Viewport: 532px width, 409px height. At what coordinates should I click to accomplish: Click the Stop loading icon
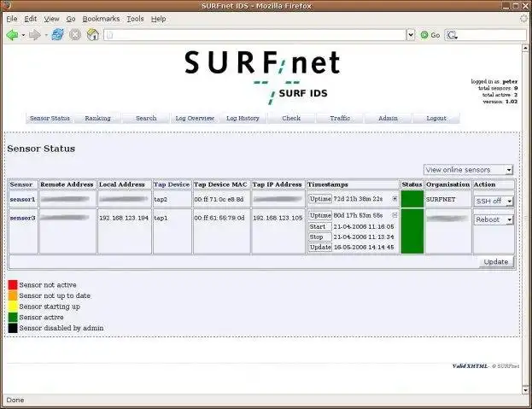[x=75, y=35]
